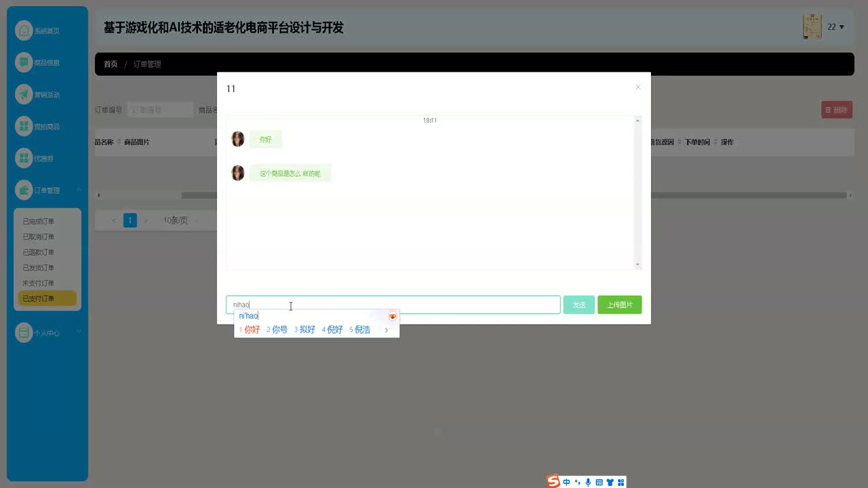Click the 订单管理 wallet sidebar icon
This screenshot has height=488, width=868.
pos(24,190)
